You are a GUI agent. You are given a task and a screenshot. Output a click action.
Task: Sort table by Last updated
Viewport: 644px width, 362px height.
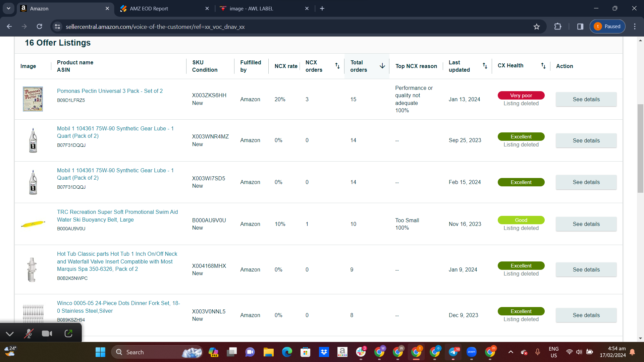coord(485,66)
